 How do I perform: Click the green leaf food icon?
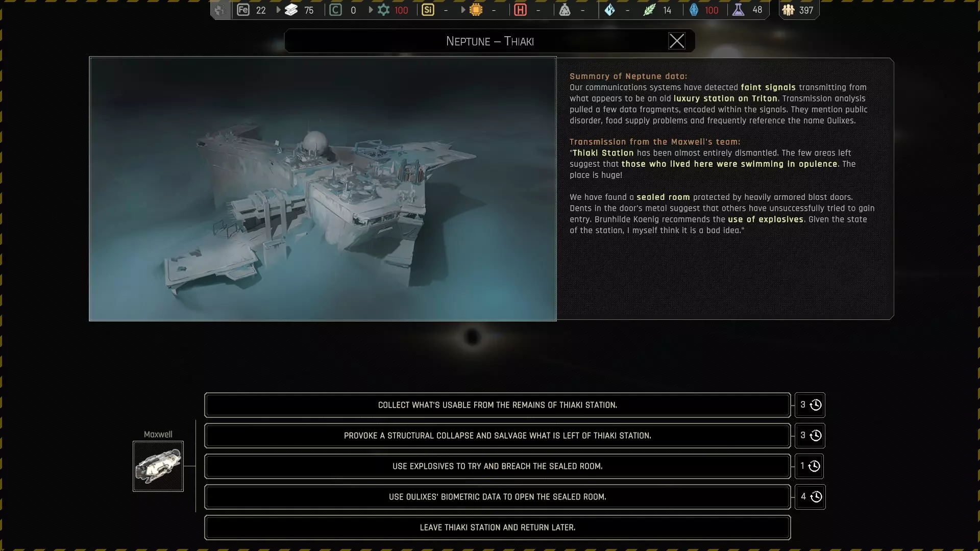649,10
